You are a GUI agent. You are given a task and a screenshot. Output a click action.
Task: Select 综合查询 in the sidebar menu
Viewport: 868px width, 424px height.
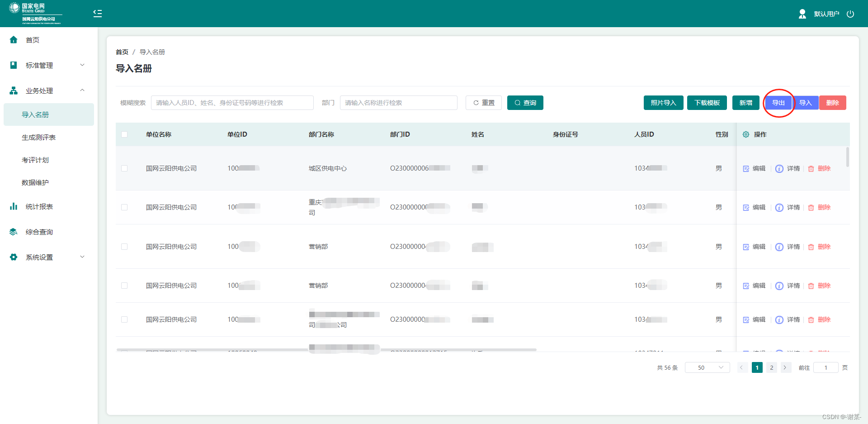[x=39, y=231]
